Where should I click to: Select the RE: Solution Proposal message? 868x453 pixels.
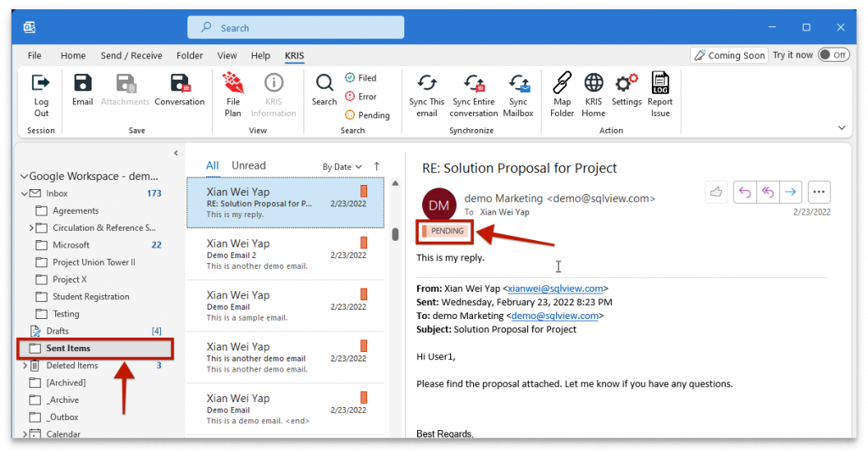click(285, 203)
